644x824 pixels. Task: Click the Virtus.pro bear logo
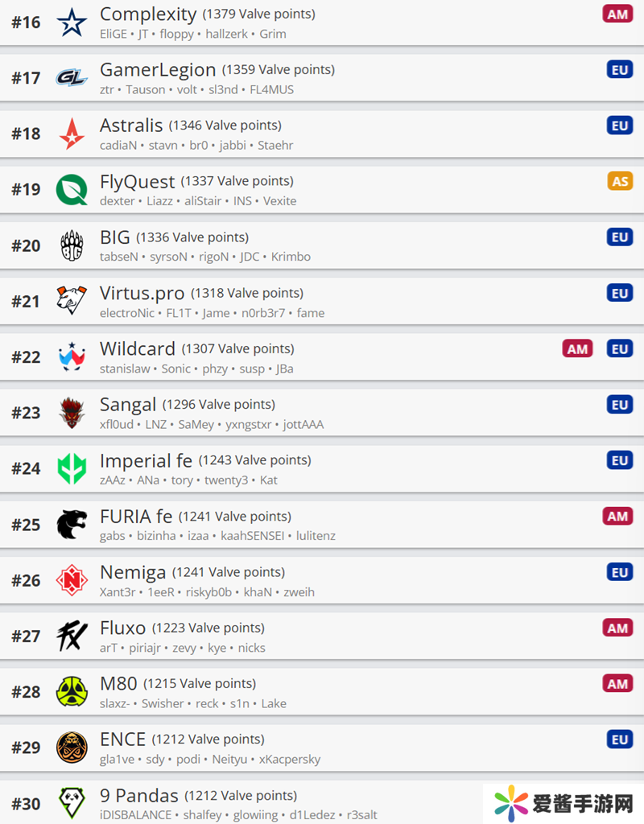coord(72,301)
